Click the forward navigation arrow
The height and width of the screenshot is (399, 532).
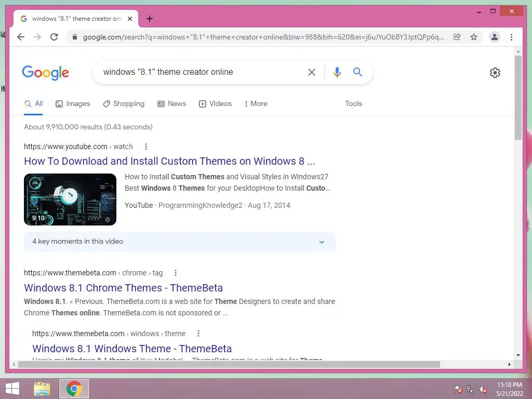tap(37, 37)
